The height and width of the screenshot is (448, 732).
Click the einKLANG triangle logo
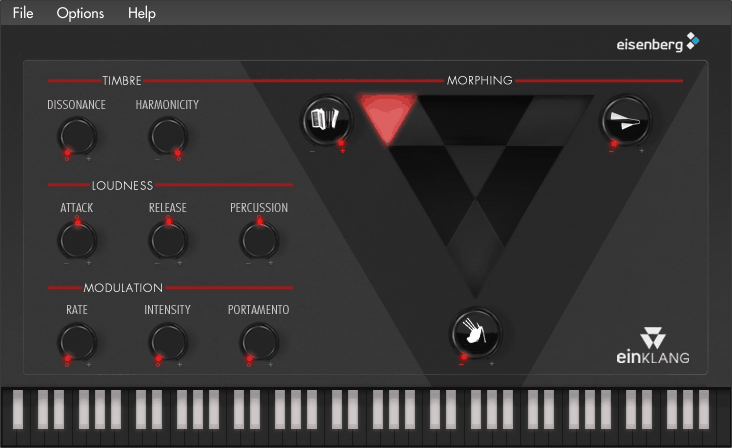pyautogui.click(x=653, y=338)
